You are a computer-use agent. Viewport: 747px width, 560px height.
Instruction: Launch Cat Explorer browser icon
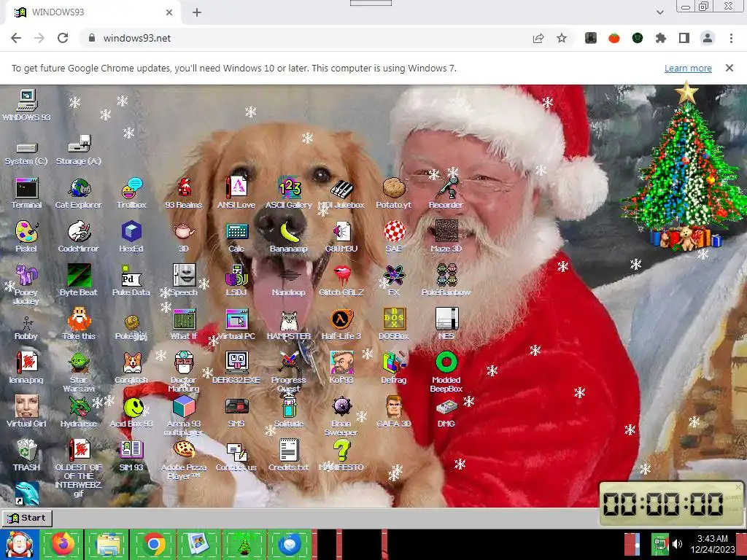tap(79, 193)
